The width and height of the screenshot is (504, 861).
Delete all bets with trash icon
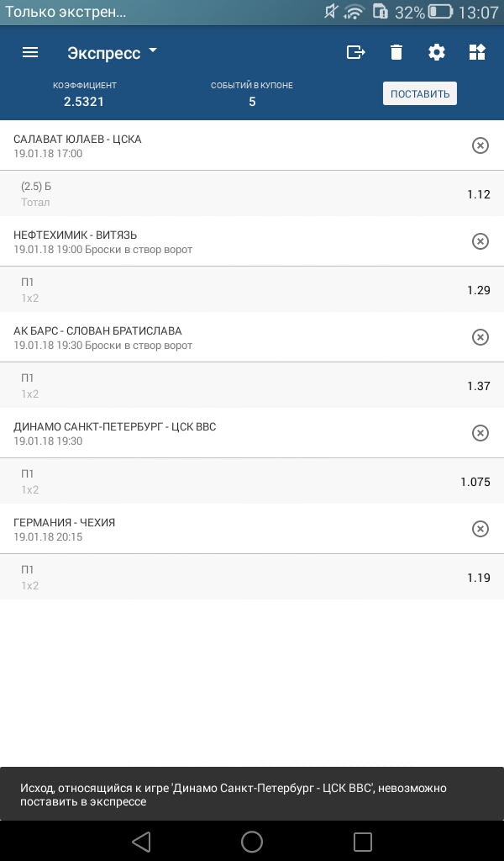[x=396, y=52]
